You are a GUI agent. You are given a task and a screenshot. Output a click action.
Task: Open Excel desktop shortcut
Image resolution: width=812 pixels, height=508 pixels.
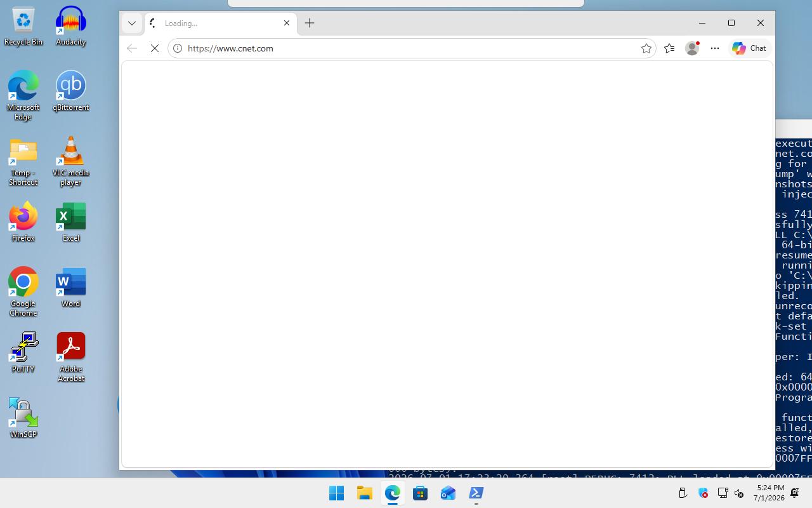point(70,222)
